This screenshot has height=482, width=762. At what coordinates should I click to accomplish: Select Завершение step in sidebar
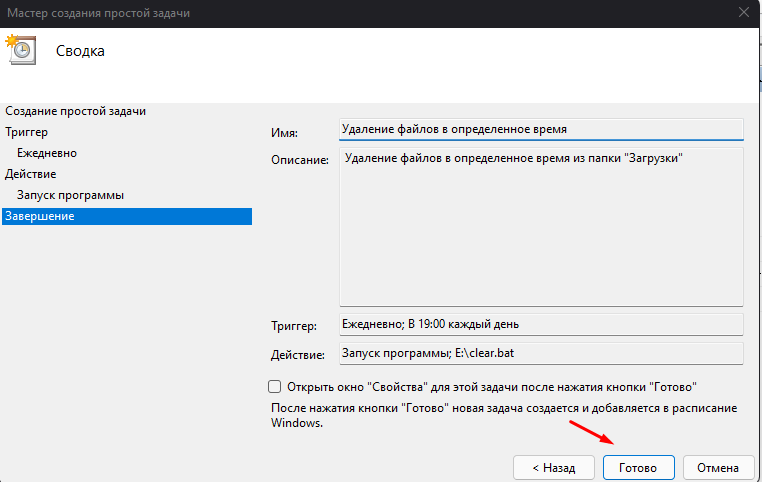pyautogui.click(x=127, y=216)
